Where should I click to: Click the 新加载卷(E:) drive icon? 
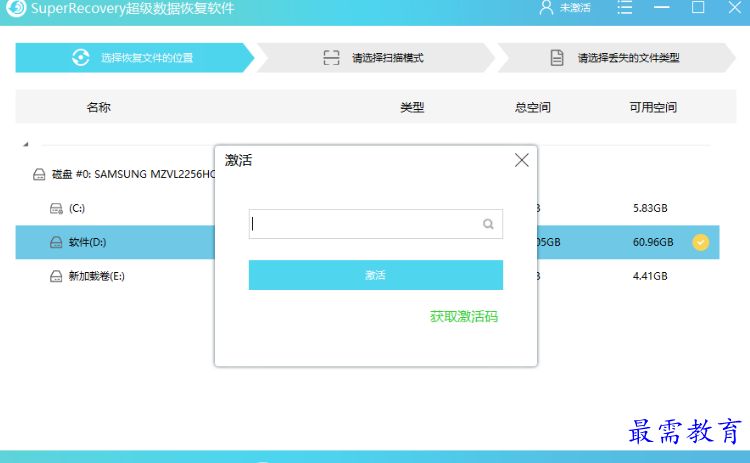[56, 276]
